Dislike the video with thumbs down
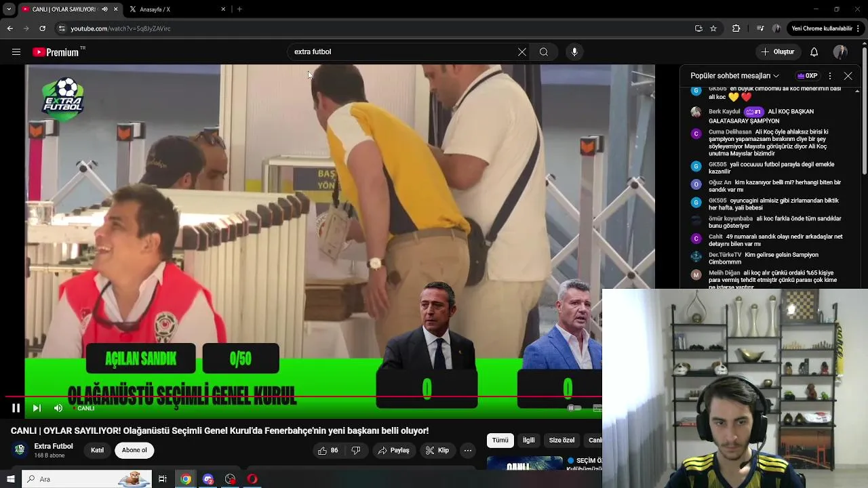 pyautogui.click(x=356, y=450)
